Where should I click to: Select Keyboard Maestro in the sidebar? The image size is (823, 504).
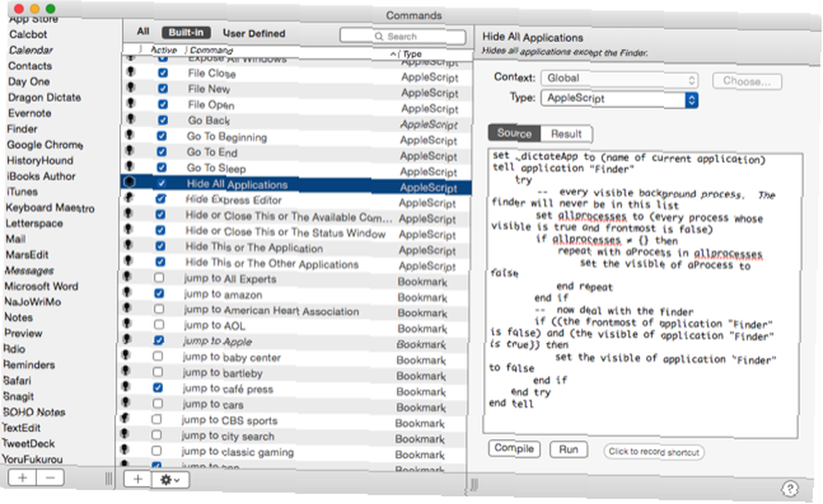click(x=50, y=208)
